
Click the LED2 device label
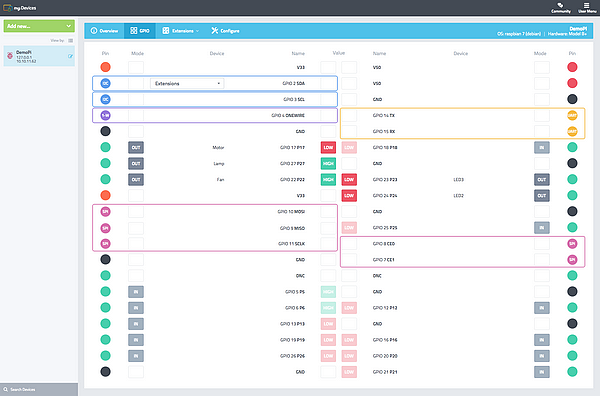tap(458, 196)
